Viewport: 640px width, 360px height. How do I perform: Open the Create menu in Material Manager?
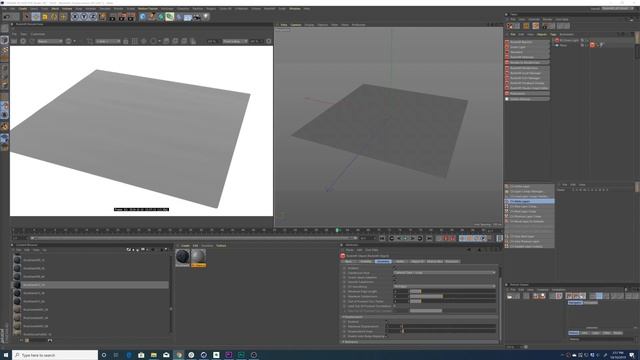tap(185, 246)
